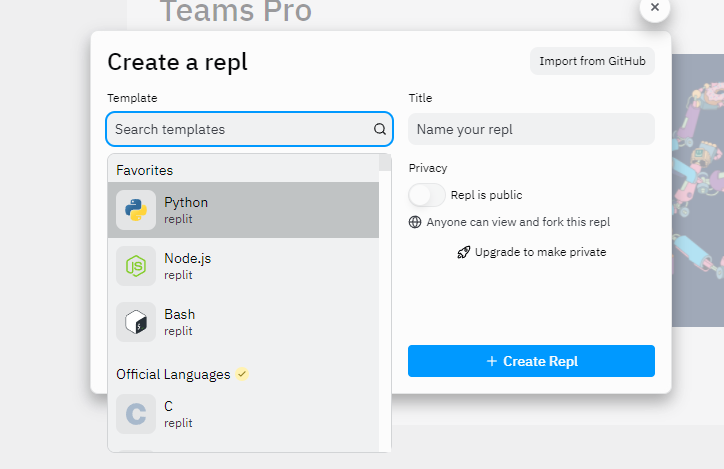
Task: Select Python template from Favorites
Action: [243, 210]
